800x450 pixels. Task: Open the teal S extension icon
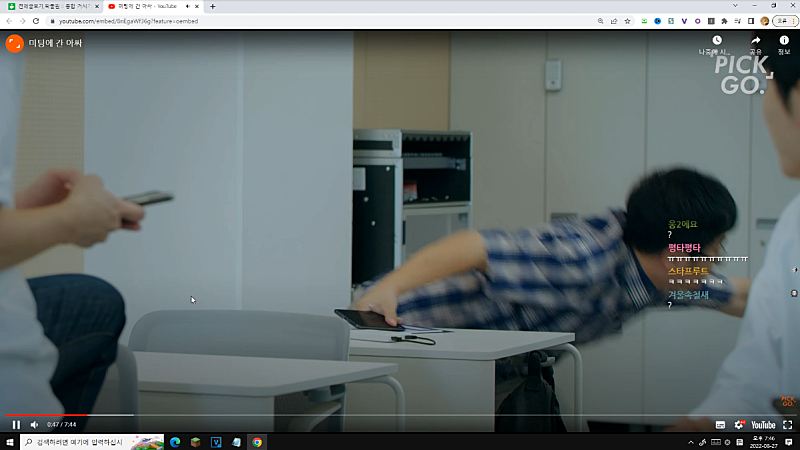coord(671,21)
